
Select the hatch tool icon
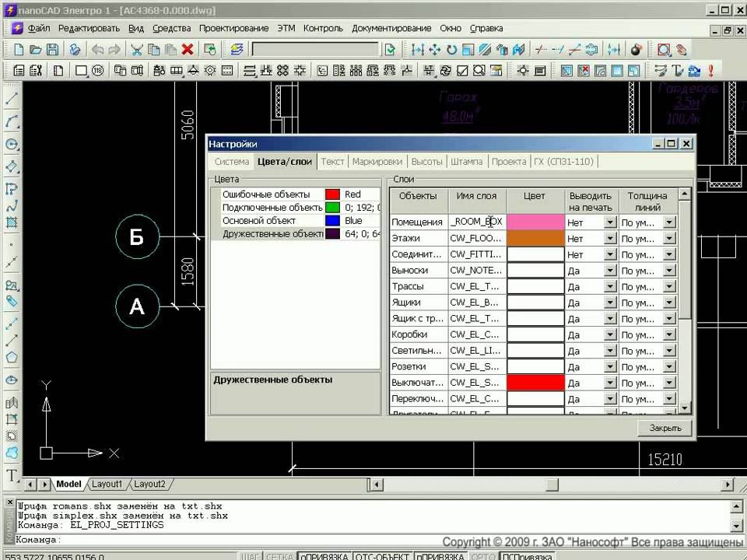(x=12, y=222)
